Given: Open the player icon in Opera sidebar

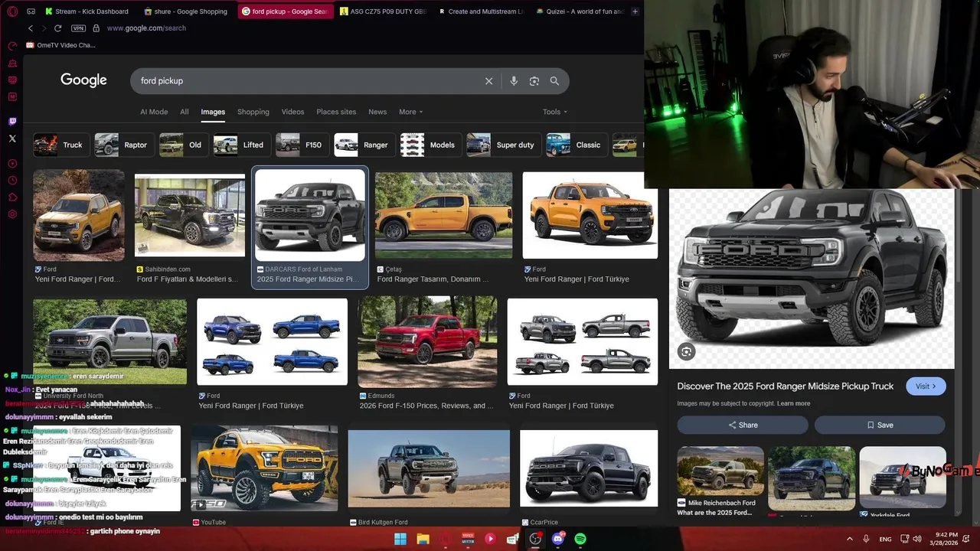Looking at the screenshot, I should pos(12,164).
